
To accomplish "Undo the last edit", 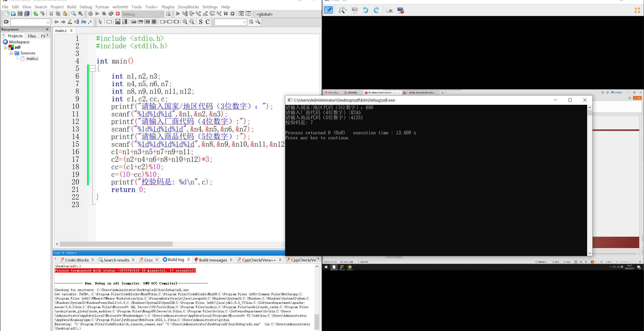I will pos(36,14).
